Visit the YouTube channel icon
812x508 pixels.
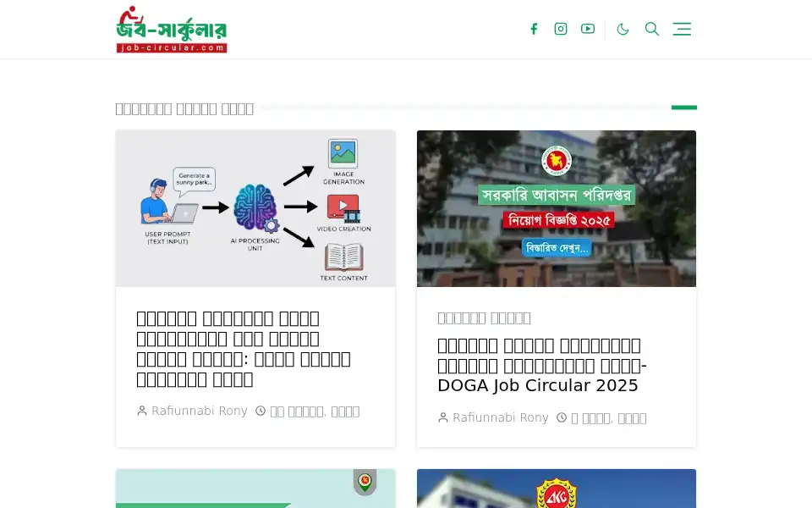(x=588, y=29)
